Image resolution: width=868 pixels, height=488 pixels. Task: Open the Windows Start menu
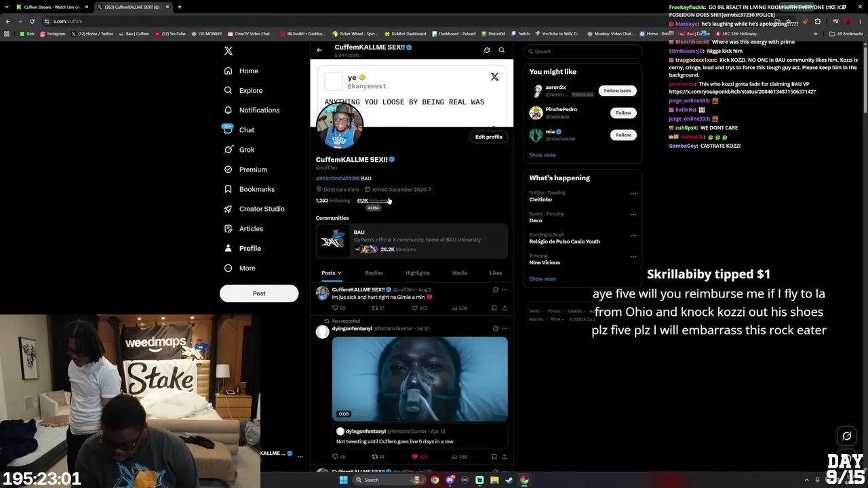(x=343, y=480)
